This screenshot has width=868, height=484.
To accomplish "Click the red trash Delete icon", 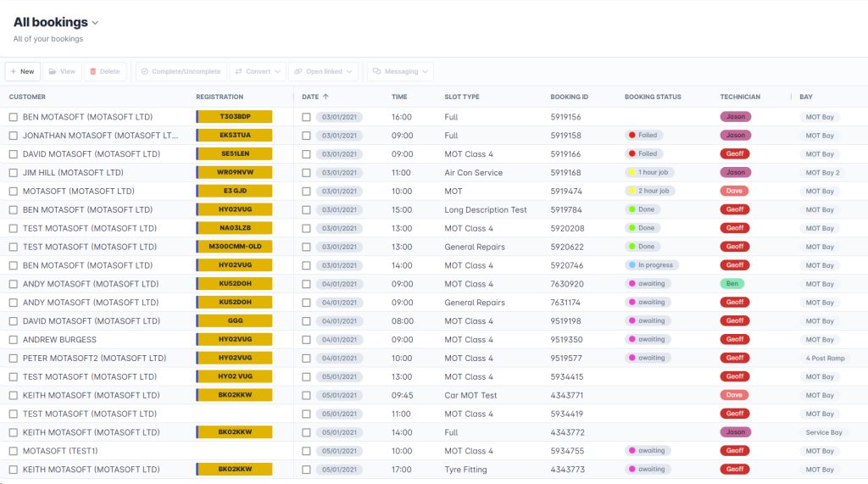I will click(92, 72).
